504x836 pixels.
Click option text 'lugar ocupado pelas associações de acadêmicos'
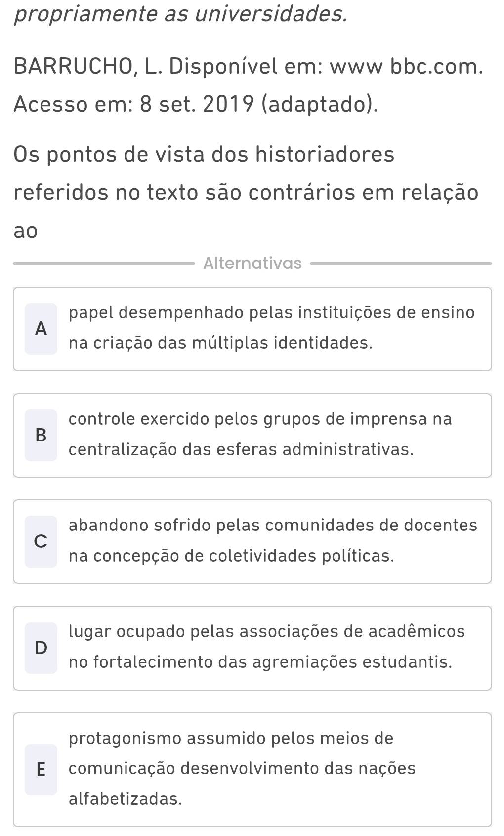point(267,632)
